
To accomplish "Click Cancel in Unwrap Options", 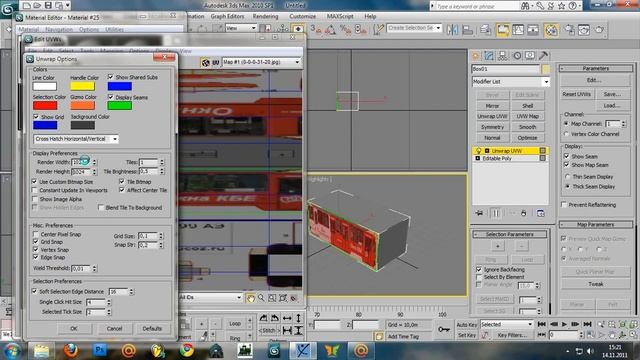I will pos(114,329).
